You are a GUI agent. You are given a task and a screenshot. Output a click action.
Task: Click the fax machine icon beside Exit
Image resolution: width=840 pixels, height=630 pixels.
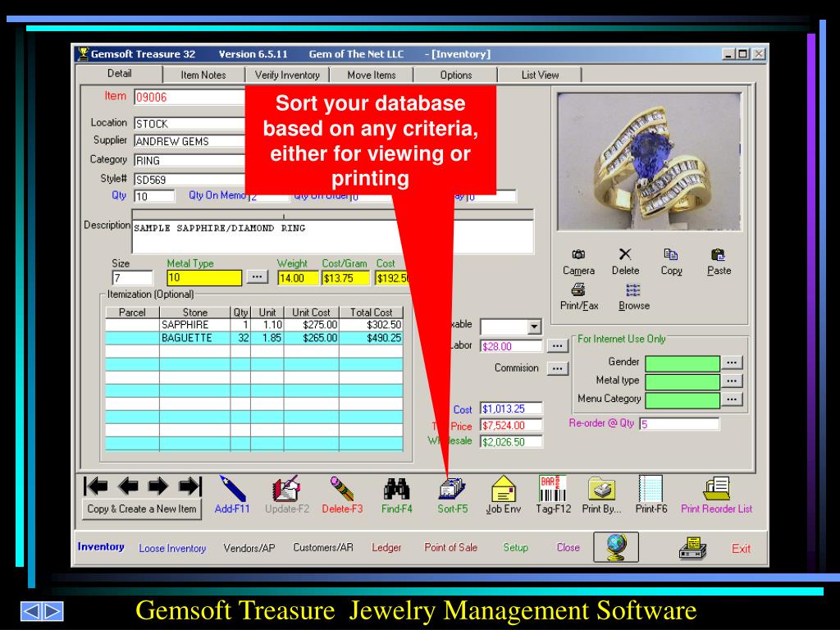692,548
